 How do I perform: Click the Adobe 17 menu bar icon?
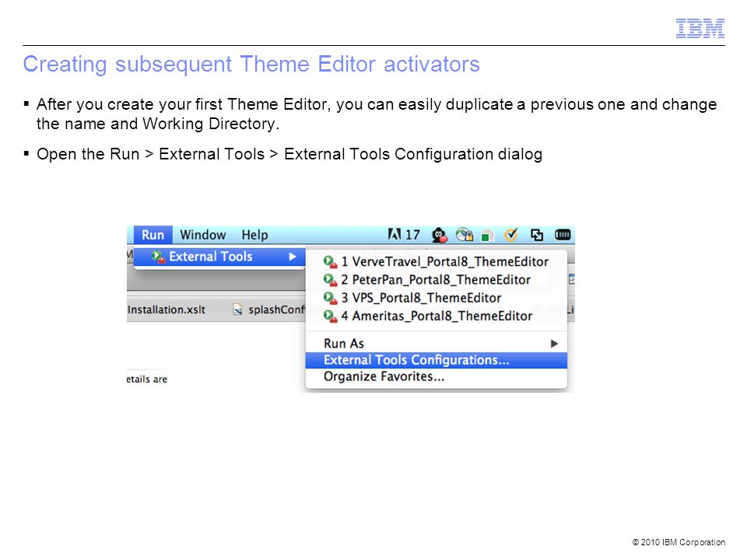coord(404,235)
